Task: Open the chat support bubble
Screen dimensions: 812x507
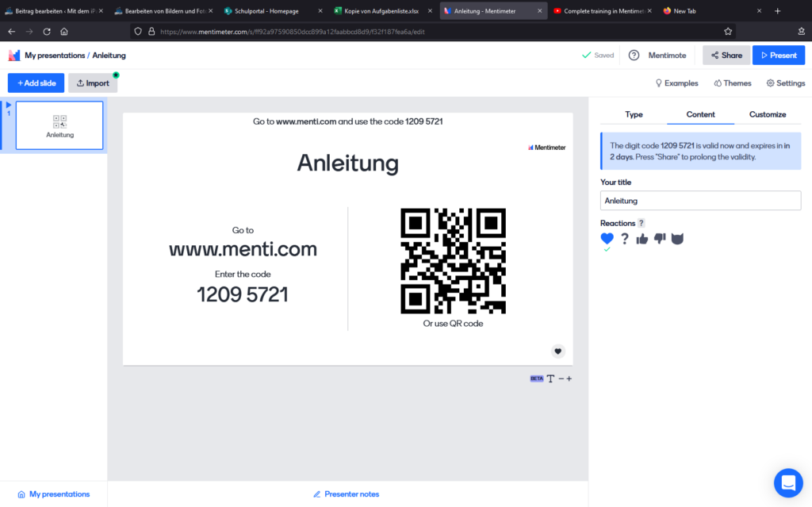Action: [x=788, y=482]
